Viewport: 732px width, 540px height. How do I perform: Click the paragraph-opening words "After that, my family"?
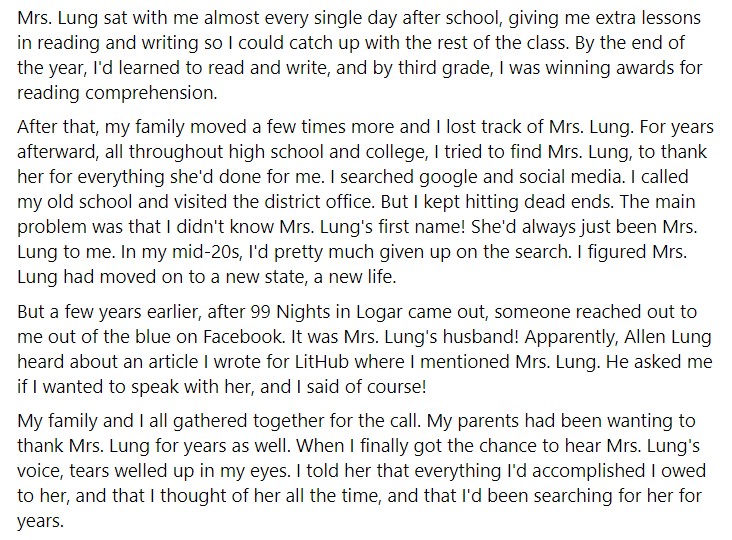(x=101, y=127)
